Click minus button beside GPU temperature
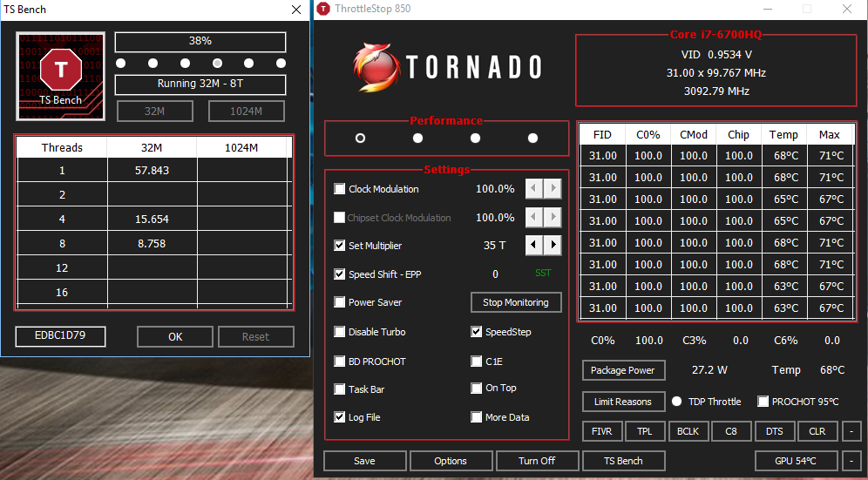This screenshot has height=480, width=868. [x=852, y=461]
